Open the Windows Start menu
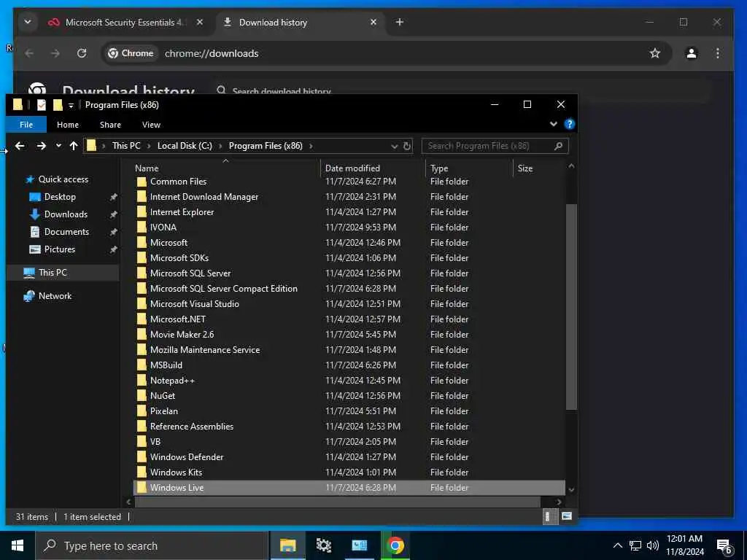747x560 pixels. 18,545
